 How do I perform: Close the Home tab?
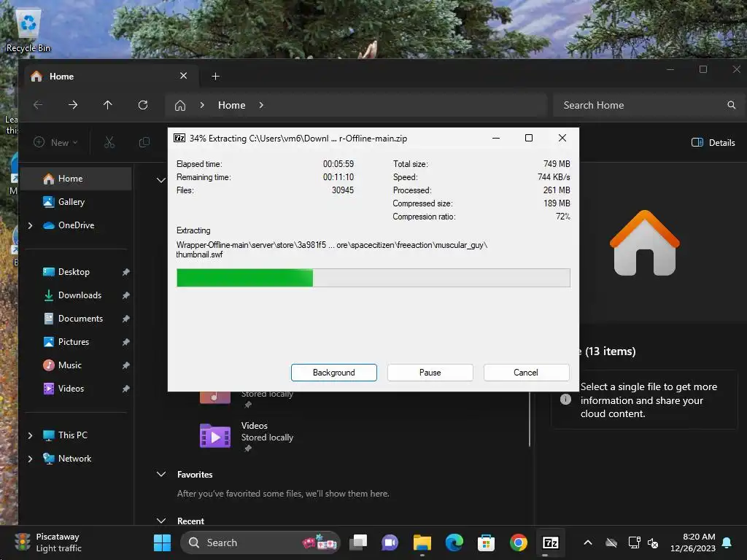click(183, 76)
